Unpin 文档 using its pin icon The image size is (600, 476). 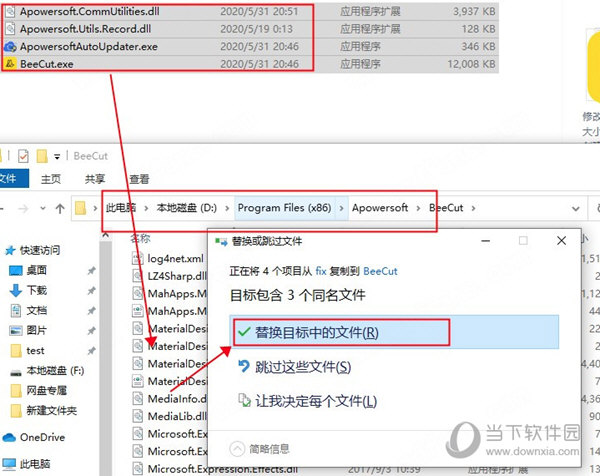tap(91, 310)
